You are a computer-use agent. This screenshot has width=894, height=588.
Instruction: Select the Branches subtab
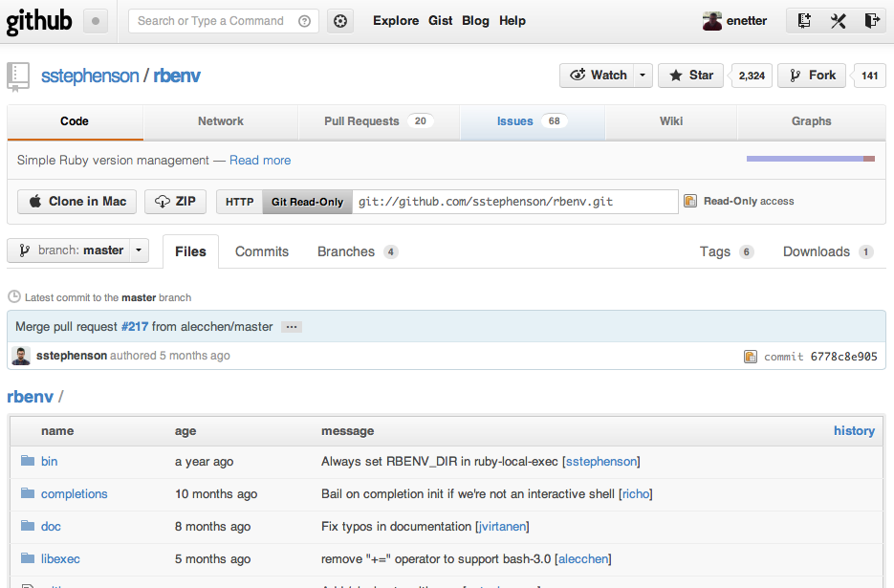(x=358, y=251)
